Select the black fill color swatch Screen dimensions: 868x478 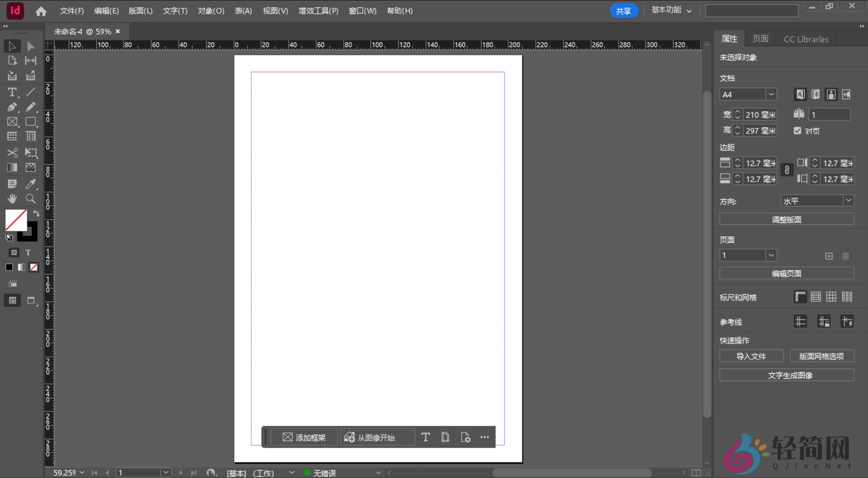[9, 267]
